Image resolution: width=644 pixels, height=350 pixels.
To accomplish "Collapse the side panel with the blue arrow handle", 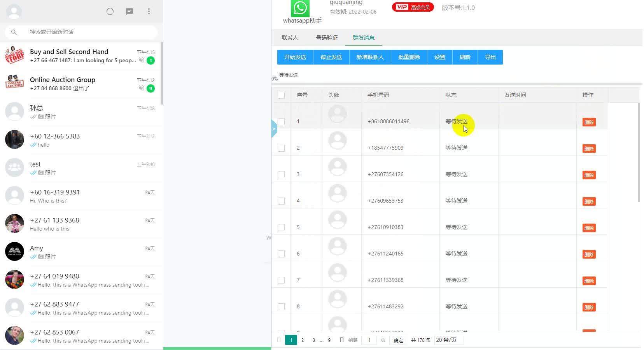I will click(274, 129).
